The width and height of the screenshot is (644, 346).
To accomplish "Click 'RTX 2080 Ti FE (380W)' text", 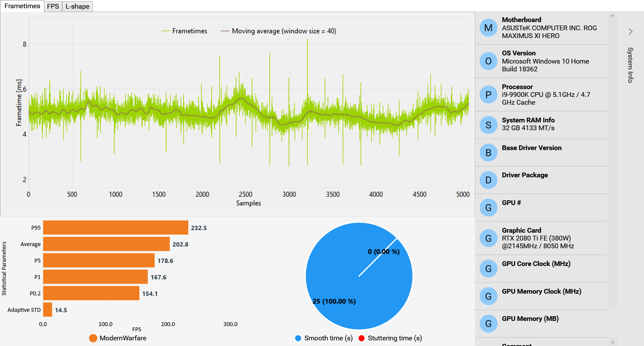I will tap(537, 238).
